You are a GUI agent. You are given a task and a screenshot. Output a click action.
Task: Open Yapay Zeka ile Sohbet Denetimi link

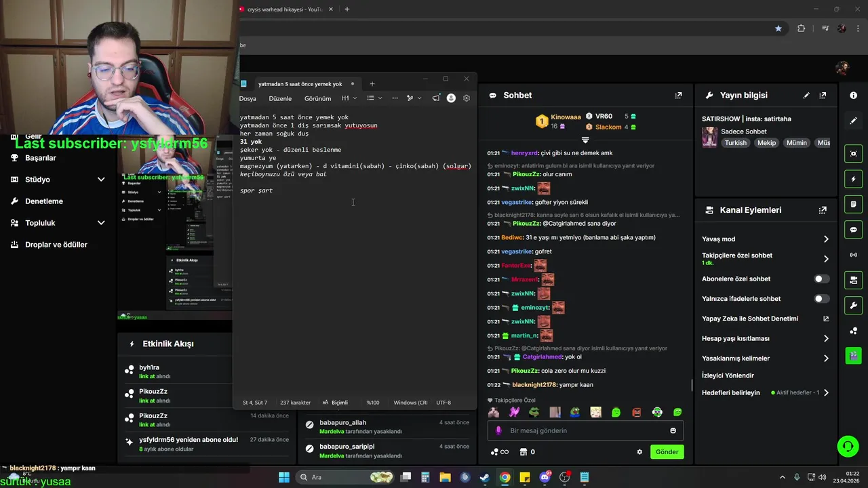click(765, 319)
